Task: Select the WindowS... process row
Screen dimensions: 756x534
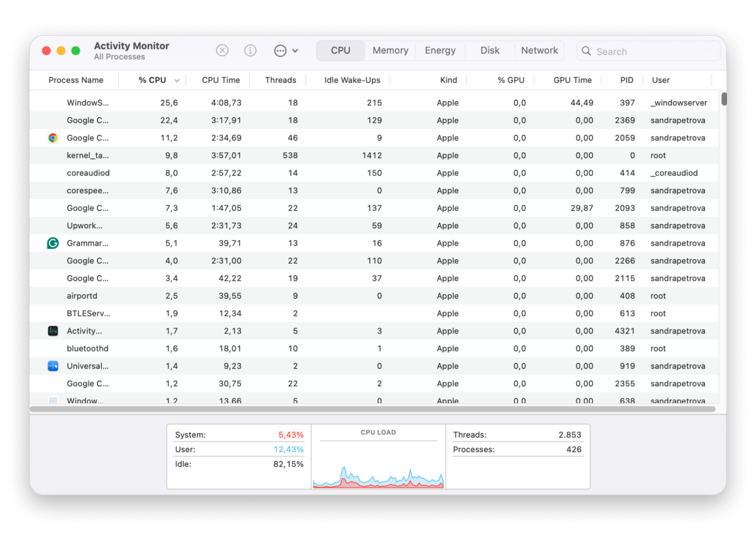Action: point(374,103)
